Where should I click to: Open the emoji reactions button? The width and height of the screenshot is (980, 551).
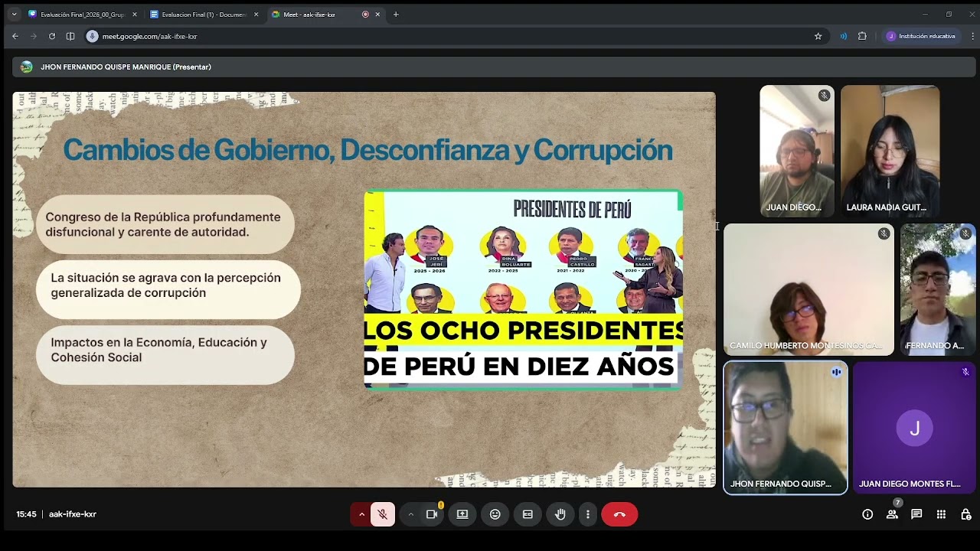pyautogui.click(x=495, y=514)
